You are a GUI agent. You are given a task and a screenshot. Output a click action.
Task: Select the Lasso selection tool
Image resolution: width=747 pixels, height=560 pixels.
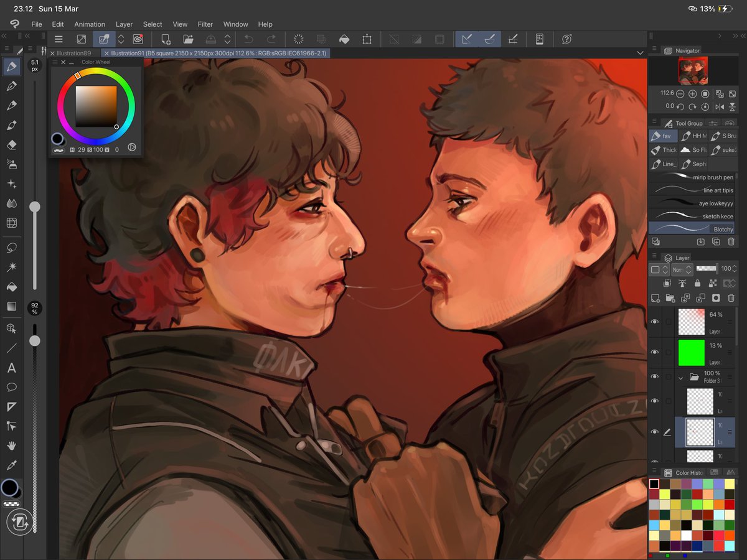[x=11, y=247]
